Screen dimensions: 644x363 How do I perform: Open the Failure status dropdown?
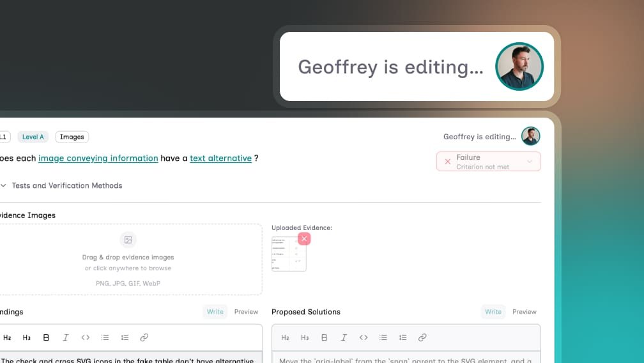(x=488, y=162)
